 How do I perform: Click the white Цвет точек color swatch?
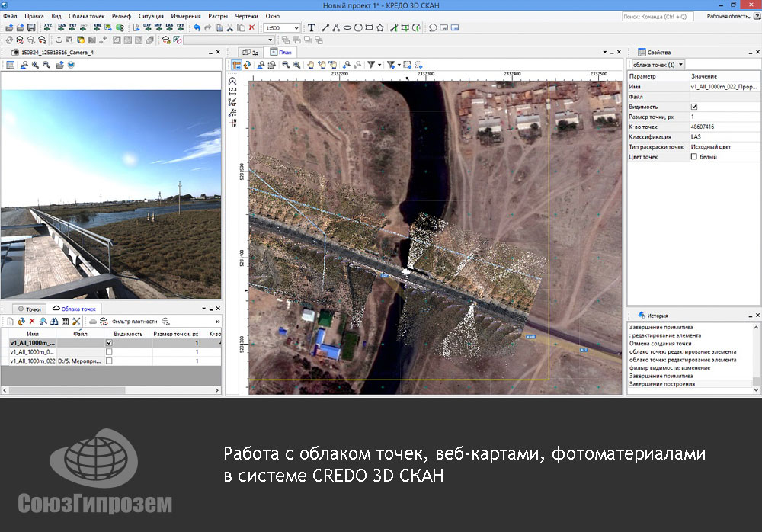[x=694, y=156]
